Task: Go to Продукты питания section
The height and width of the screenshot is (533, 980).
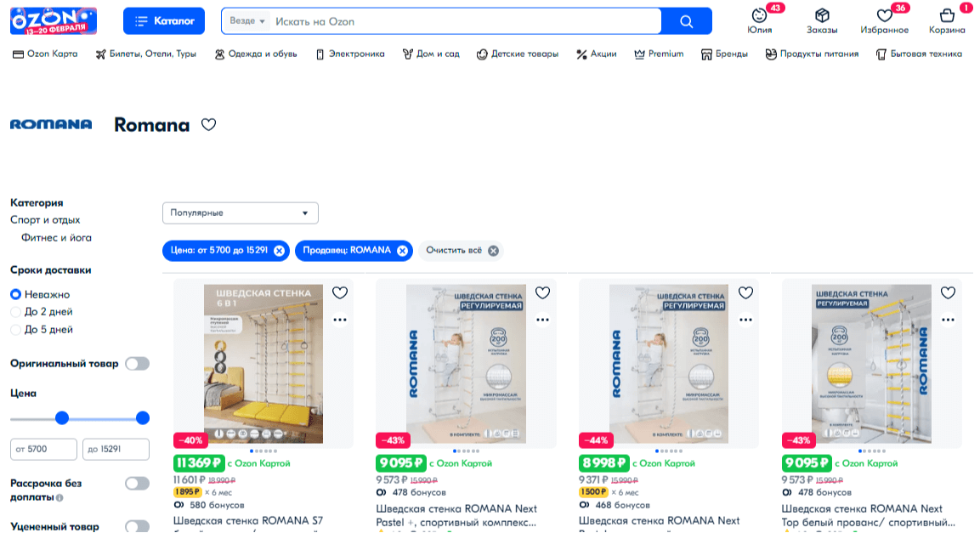Action: point(812,54)
